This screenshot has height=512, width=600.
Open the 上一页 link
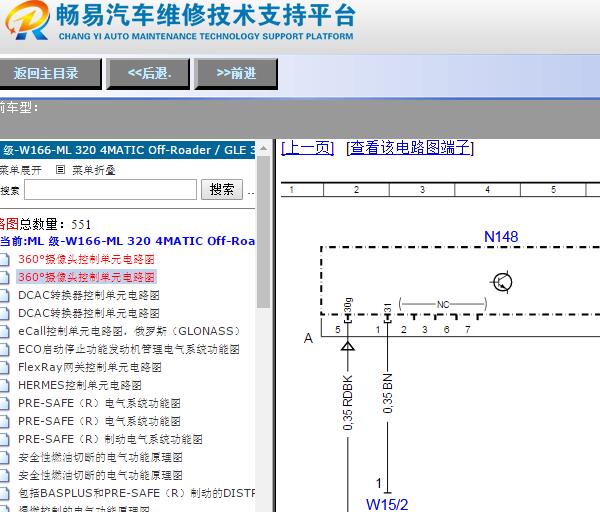point(308,148)
